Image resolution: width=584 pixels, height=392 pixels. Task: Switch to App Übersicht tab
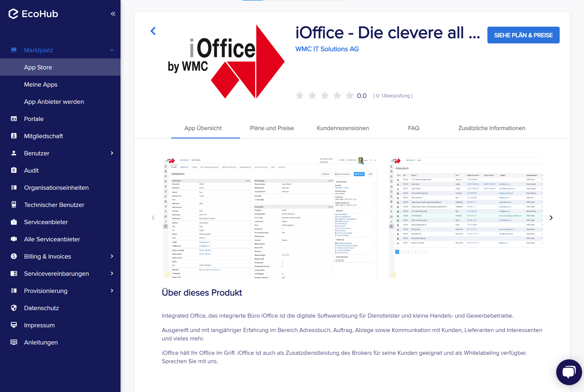pos(203,128)
